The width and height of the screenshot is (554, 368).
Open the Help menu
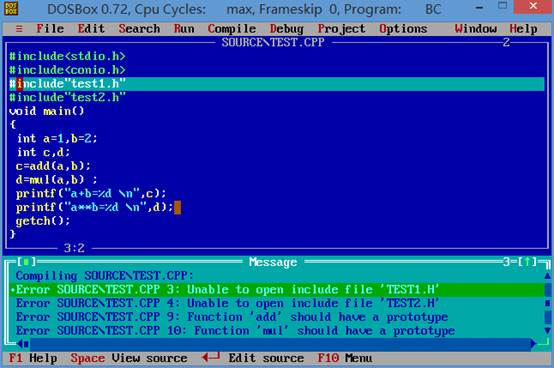pyautogui.click(x=523, y=29)
